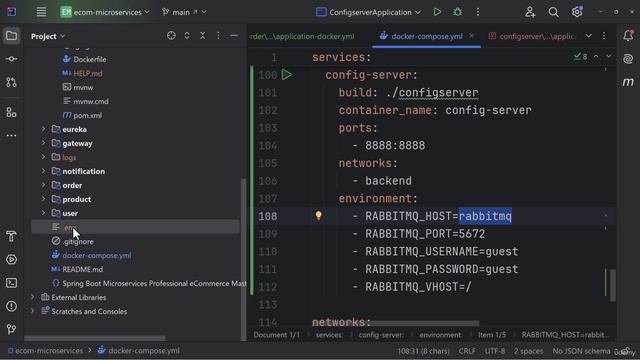This screenshot has height=360, width=640.
Task: Expand Scratches and Consoles node
Action: click(32, 311)
